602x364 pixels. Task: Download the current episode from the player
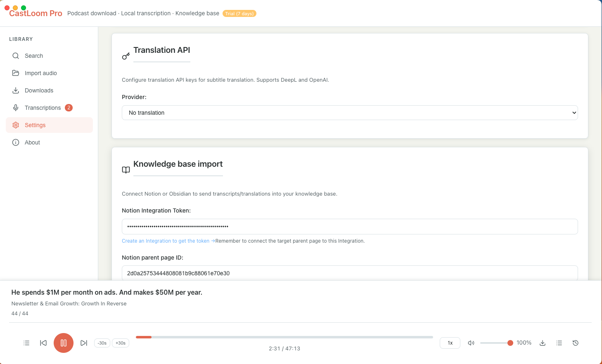542,343
